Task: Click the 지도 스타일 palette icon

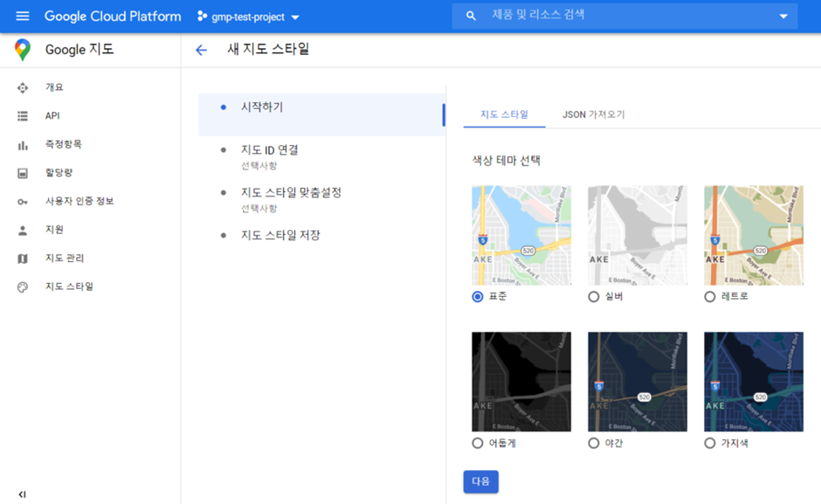Action: 23,287
